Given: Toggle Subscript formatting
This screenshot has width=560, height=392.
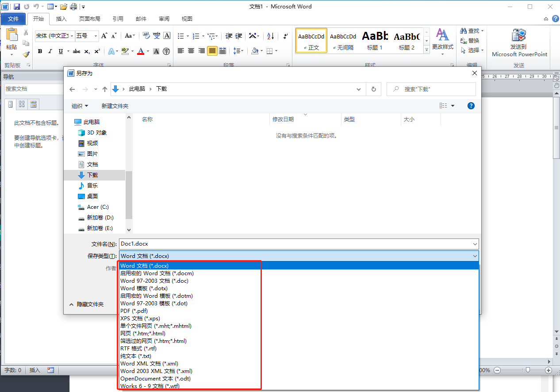Looking at the screenshot, I should tap(87, 51).
